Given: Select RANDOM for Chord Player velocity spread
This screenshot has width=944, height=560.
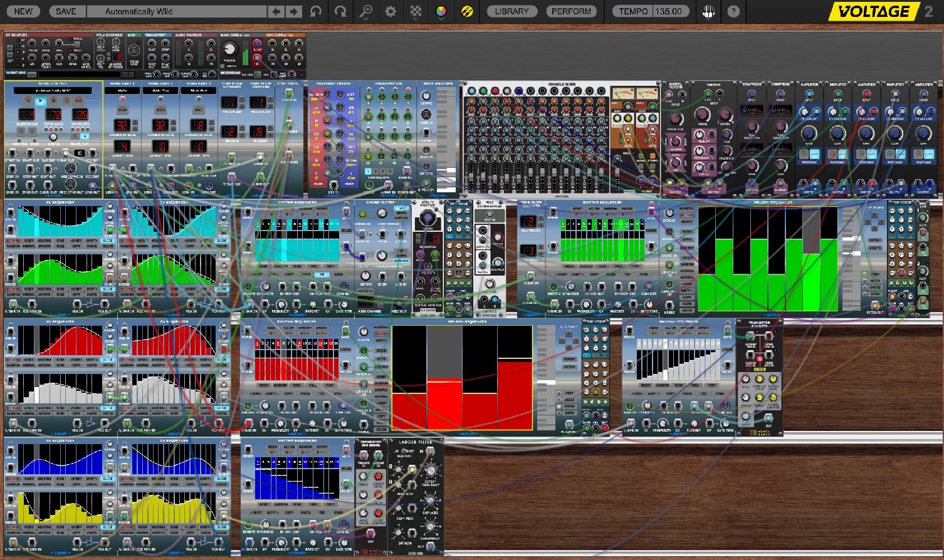Looking at the screenshot, I should (x=401, y=261).
